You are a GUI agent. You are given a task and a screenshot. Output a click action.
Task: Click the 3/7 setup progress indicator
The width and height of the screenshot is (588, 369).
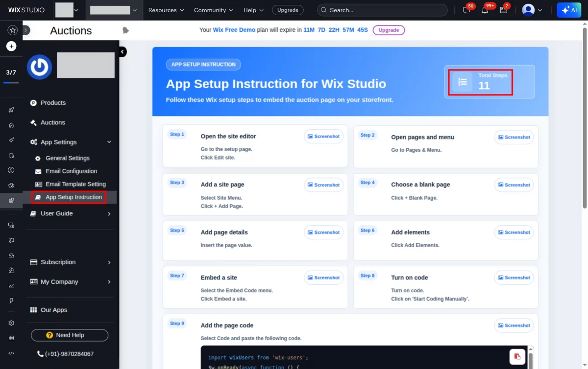(11, 75)
